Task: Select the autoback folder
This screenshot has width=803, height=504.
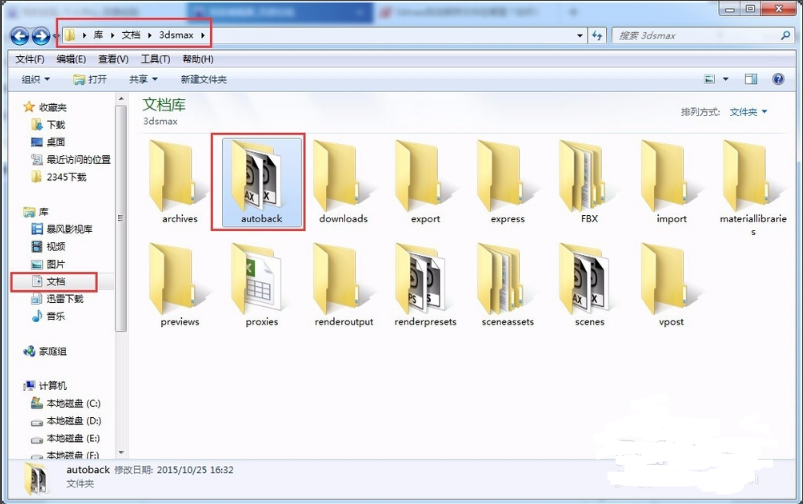Action: click(262, 182)
